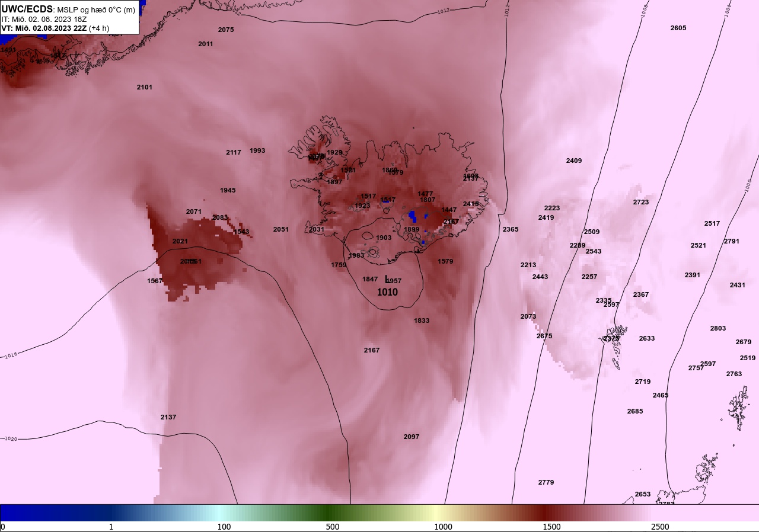Select the 1993 value west of Iceland
The height and width of the screenshot is (532, 759).
257,150
